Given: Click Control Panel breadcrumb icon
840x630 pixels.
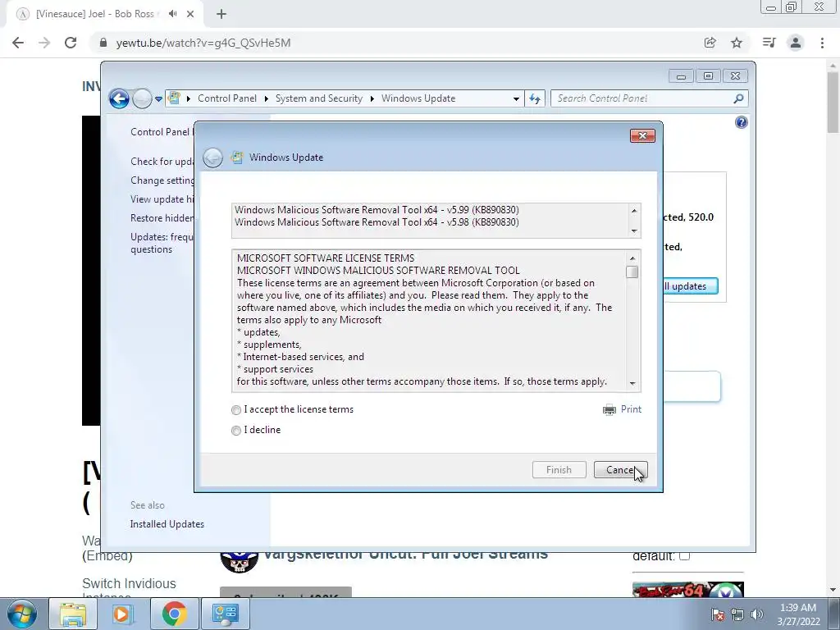Looking at the screenshot, I should 174,98.
